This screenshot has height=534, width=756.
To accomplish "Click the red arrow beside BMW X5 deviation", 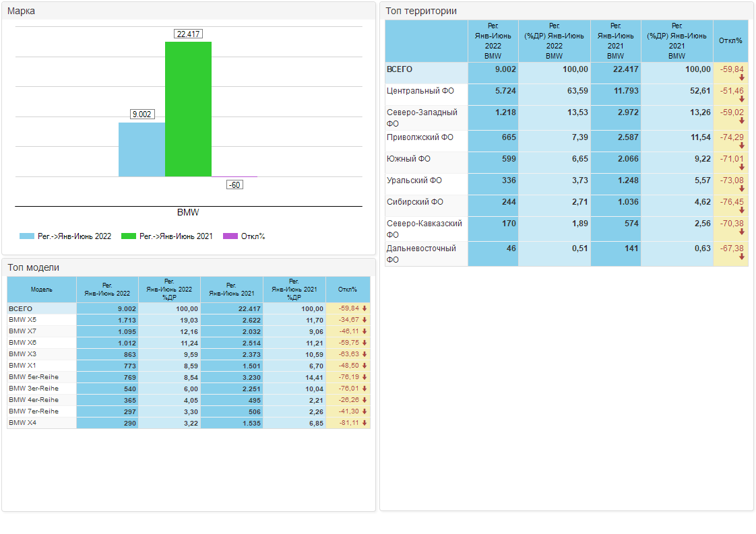I will [365, 320].
